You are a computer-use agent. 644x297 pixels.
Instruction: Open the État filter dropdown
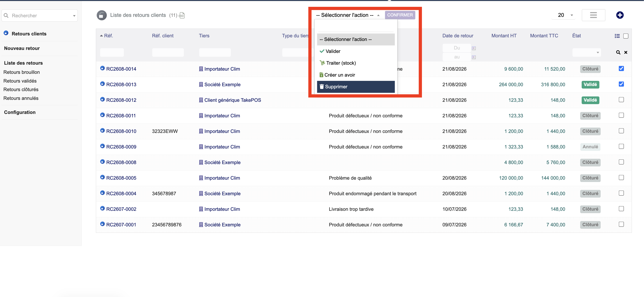[x=587, y=52]
